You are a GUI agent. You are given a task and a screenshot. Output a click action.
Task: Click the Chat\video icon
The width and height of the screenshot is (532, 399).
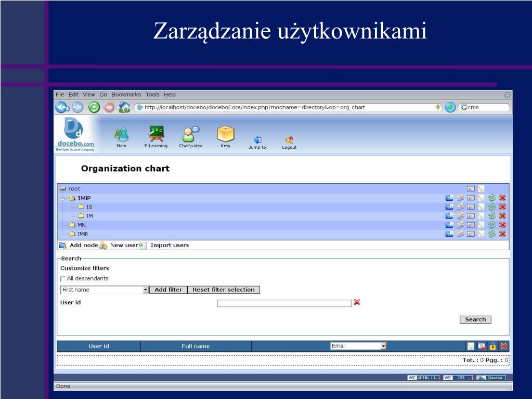coord(190,135)
